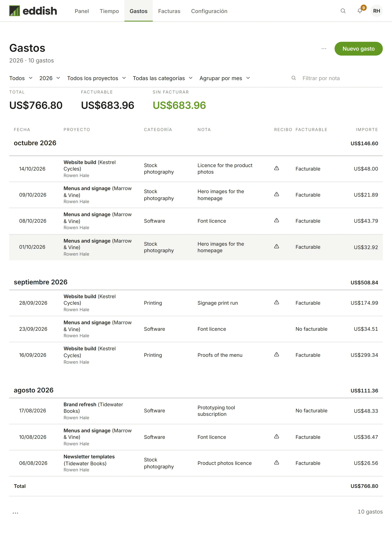Sort by the FECHA column header
This screenshot has height=540, width=392.
[22, 130]
